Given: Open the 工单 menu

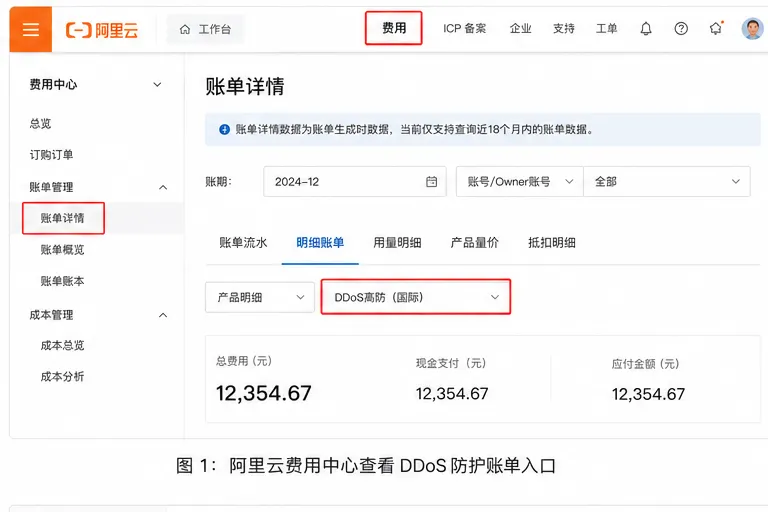Looking at the screenshot, I should click(606, 28).
